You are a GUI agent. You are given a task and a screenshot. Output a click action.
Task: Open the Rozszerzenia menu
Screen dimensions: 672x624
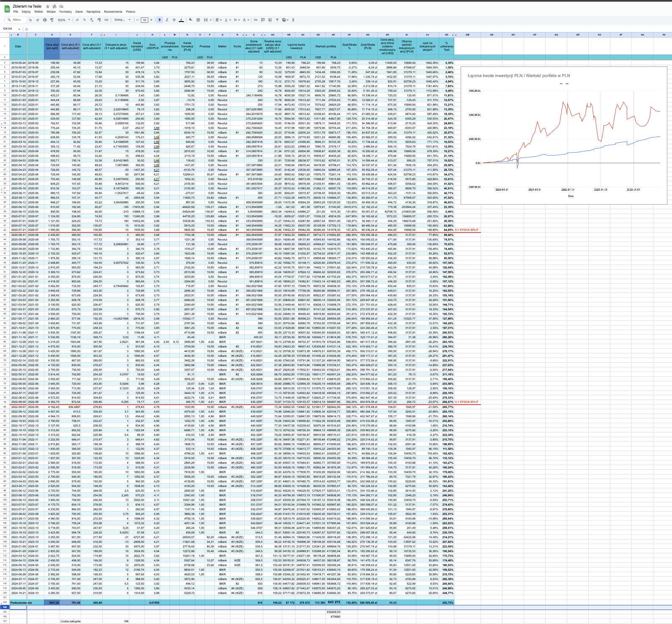pyautogui.click(x=113, y=12)
